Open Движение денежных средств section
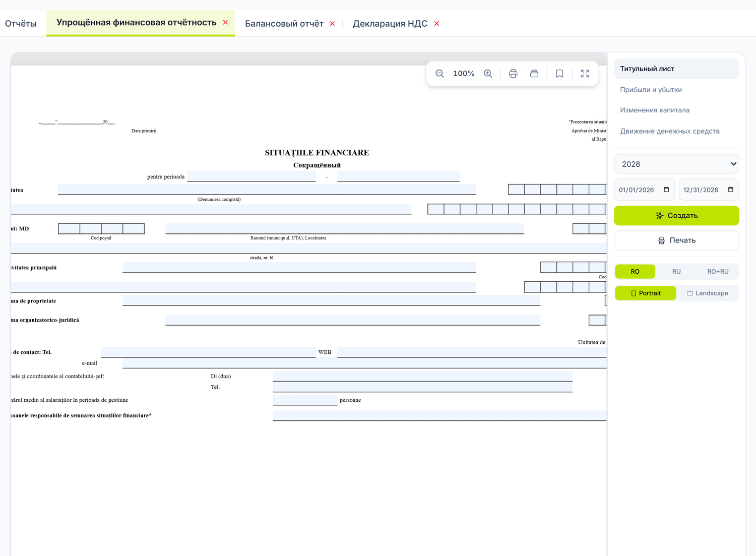 point(676,131)
